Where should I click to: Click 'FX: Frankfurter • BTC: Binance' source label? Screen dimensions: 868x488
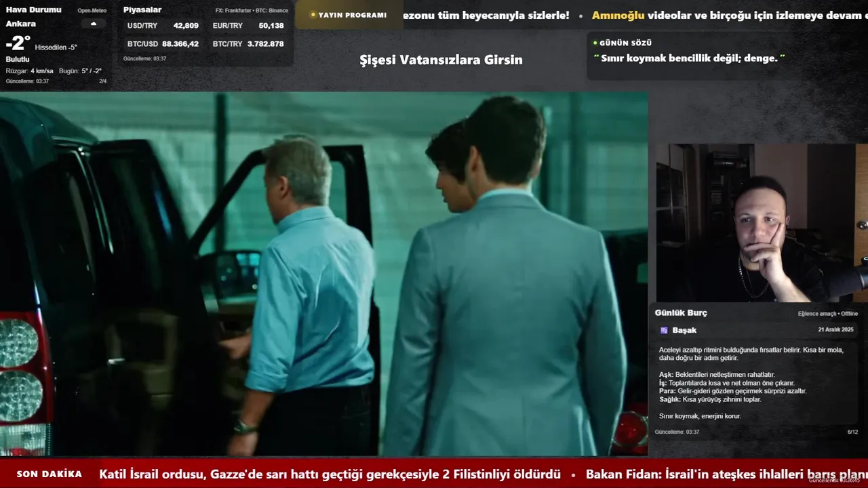[x=252, y=11]
